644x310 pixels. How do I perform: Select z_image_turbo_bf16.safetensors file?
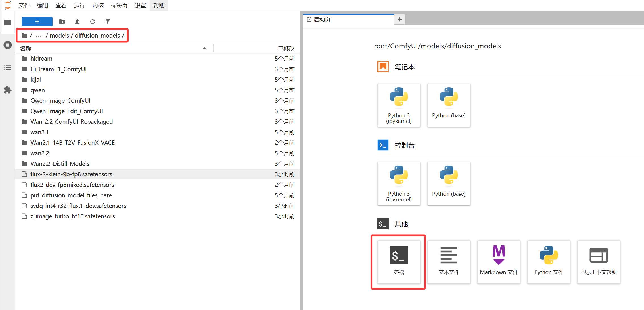point(72,216)
